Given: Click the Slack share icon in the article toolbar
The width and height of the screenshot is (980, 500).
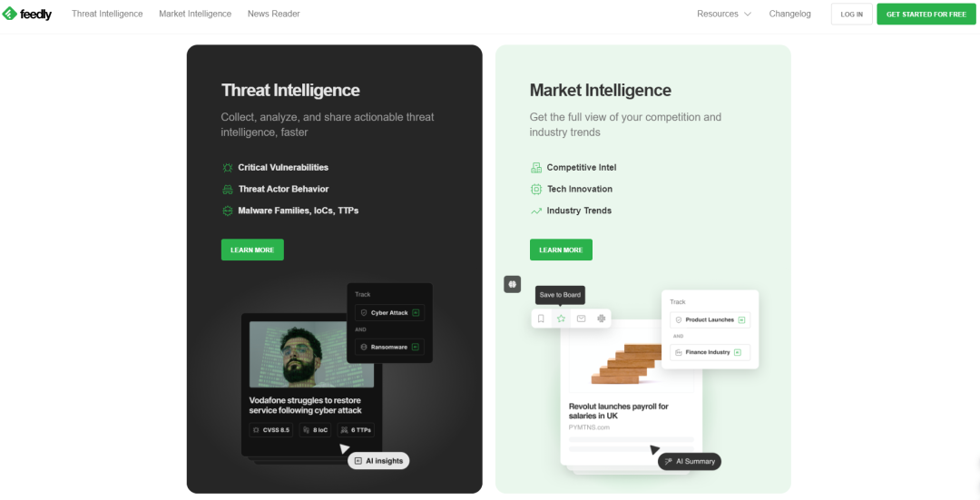Looking at the screenshot, I should (x=602, y=319).
